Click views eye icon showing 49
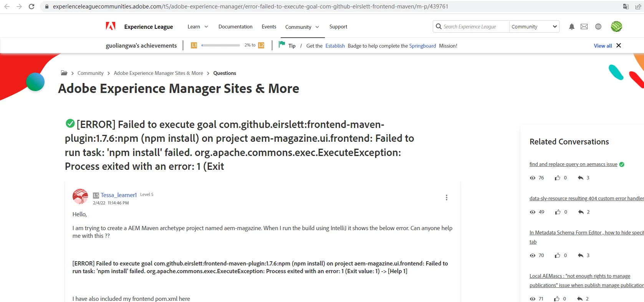 pyautogui.click(x=533, y=212)
